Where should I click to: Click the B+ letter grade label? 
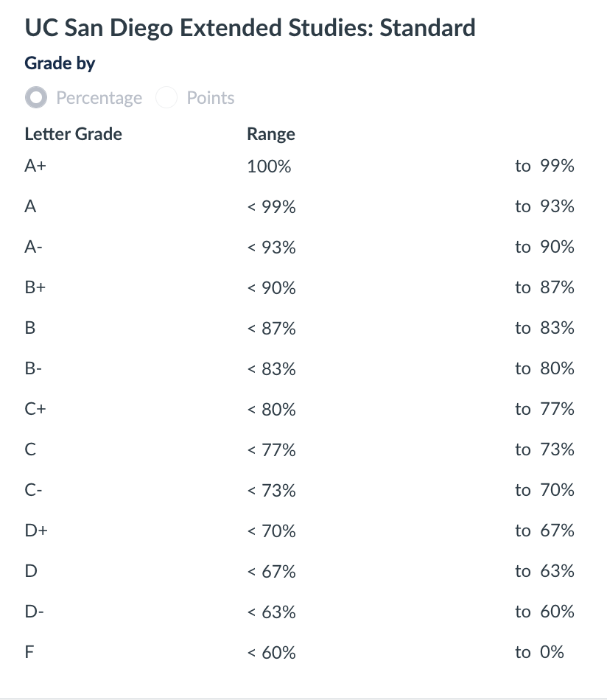point(34,287)
